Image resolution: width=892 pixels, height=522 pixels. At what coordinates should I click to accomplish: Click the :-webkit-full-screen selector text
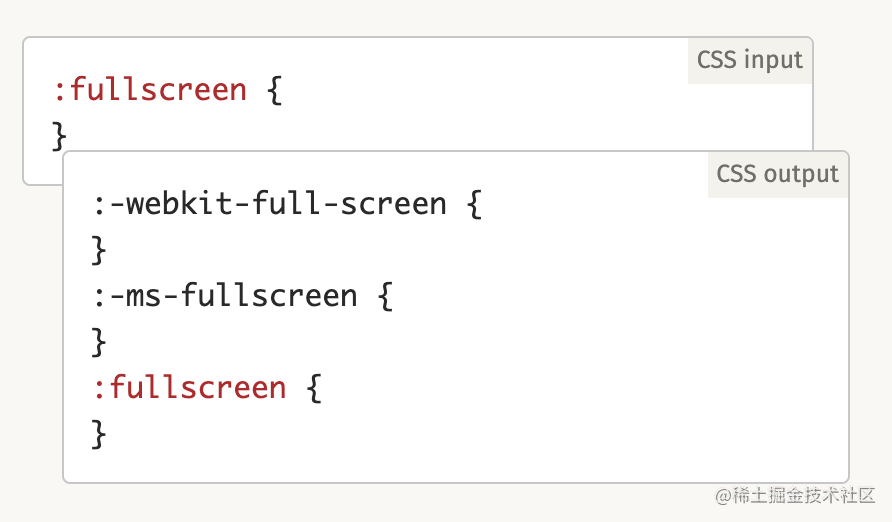270,204
